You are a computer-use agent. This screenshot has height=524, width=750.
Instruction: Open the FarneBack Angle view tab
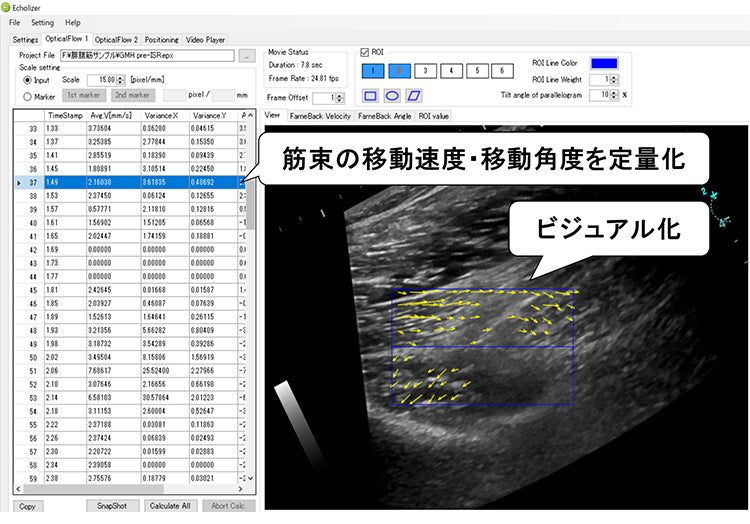385,116
